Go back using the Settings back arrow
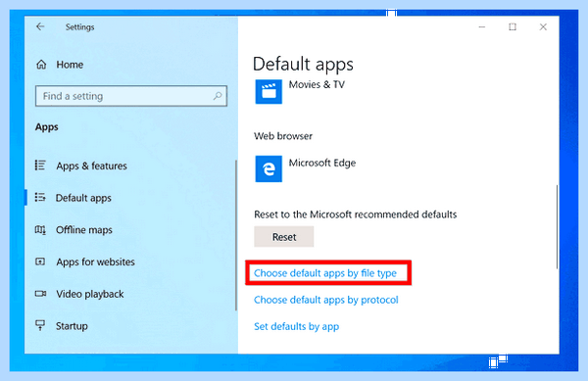 tap(40, 26)
